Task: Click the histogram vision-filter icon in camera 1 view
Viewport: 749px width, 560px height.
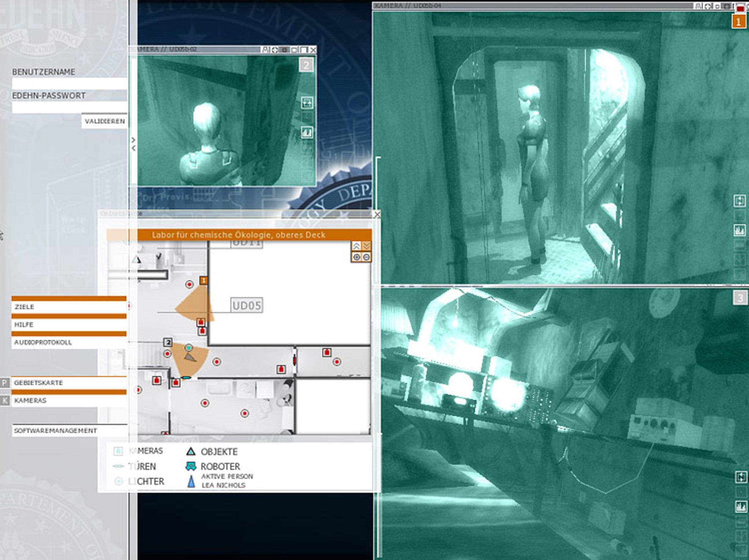Action: pyautogui.click(x=739, y=230)
